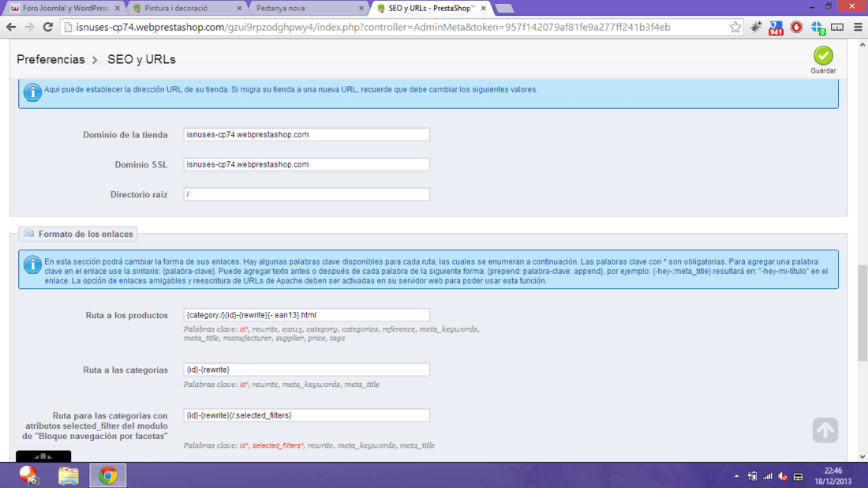The image size is (868, 488).
Task: Click the volume icon in system tray
Action: click(x=783, y=476)
